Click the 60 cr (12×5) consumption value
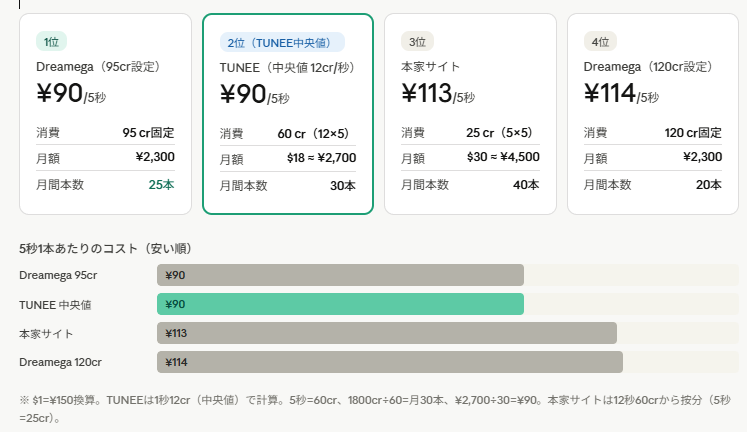This screenshot has height=432, width=747. [317, 133]
